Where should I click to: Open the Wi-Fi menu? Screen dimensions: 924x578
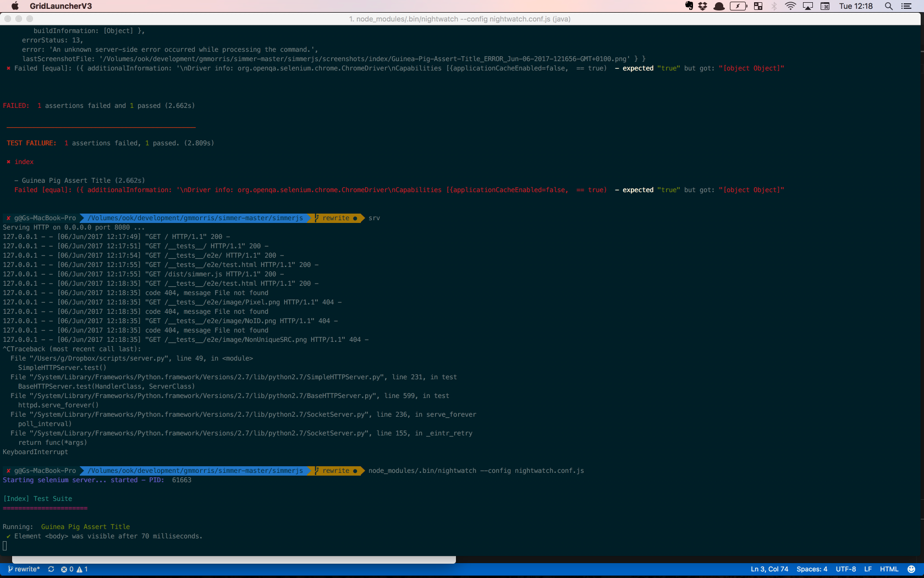coord(790,6)
